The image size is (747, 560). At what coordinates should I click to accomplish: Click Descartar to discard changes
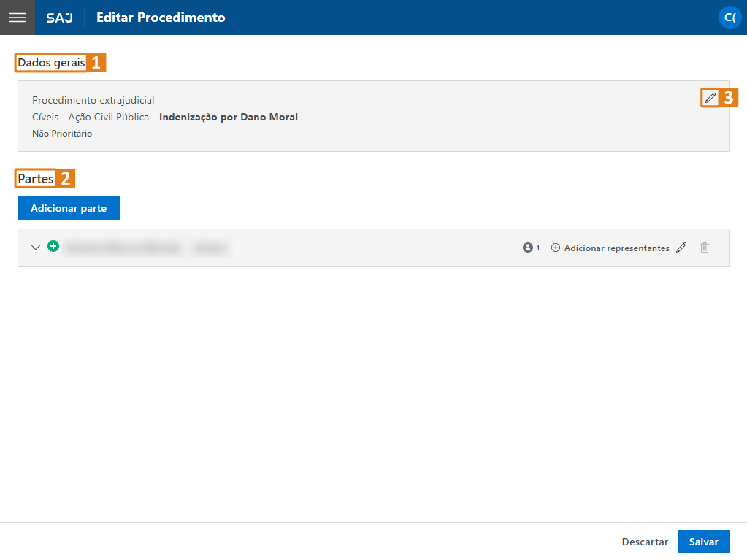(645, 542)
